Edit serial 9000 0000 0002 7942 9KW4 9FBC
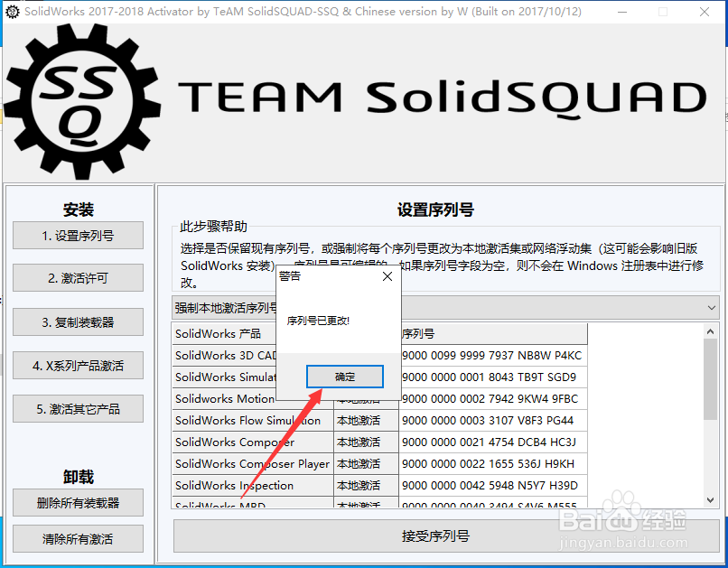Viewport: 728px width, 568px height. [492, 398]
